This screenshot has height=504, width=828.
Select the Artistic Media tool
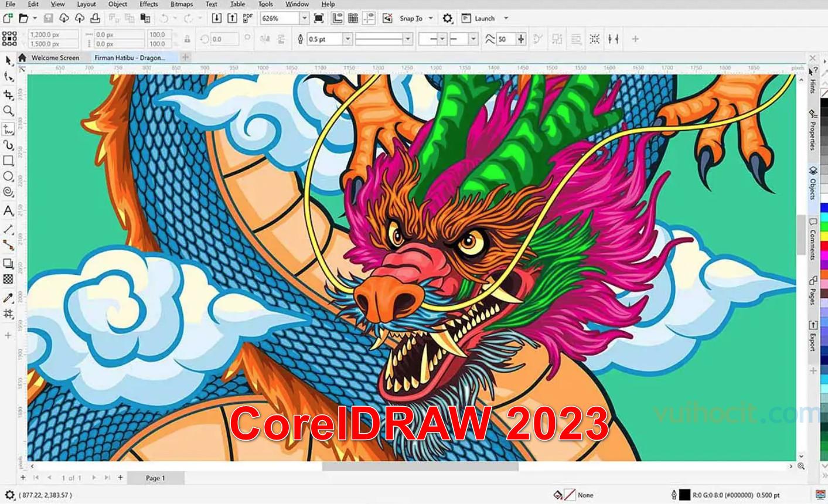(8, 145)
